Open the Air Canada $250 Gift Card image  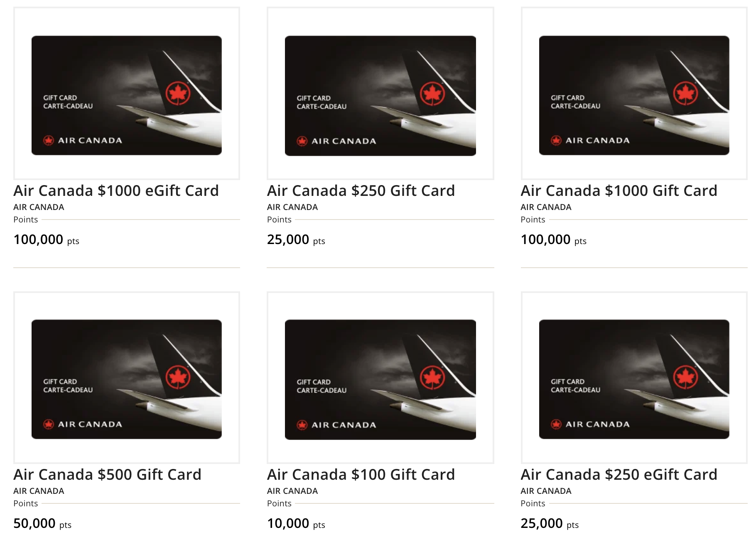point(380,95)
